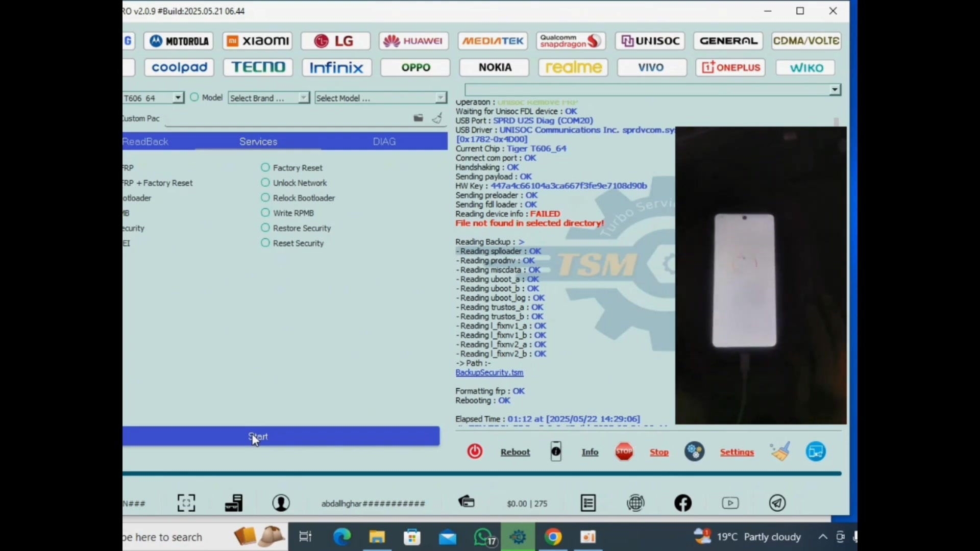Select the Restore Security radio option
This screenshot has width=980, height=551.
coord(265,228)
